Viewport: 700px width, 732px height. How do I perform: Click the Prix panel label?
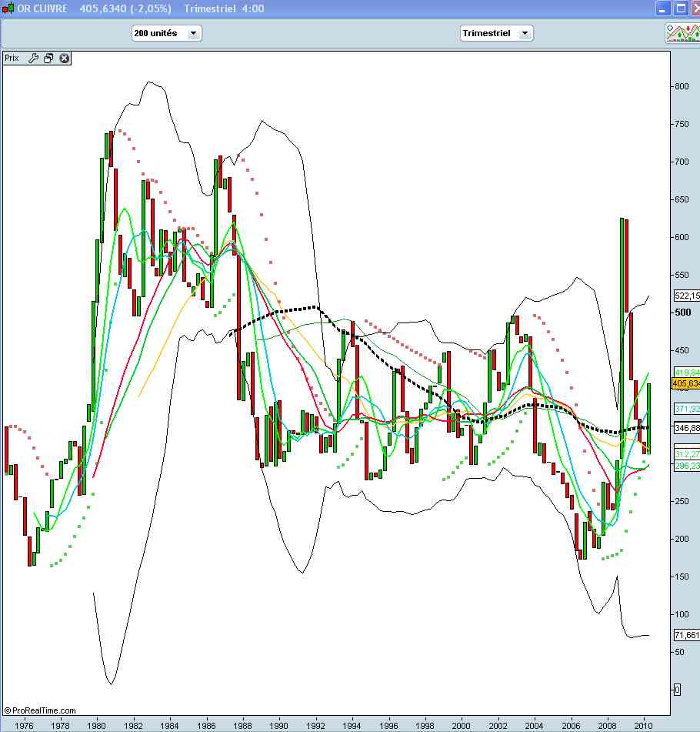pos(12,58)
